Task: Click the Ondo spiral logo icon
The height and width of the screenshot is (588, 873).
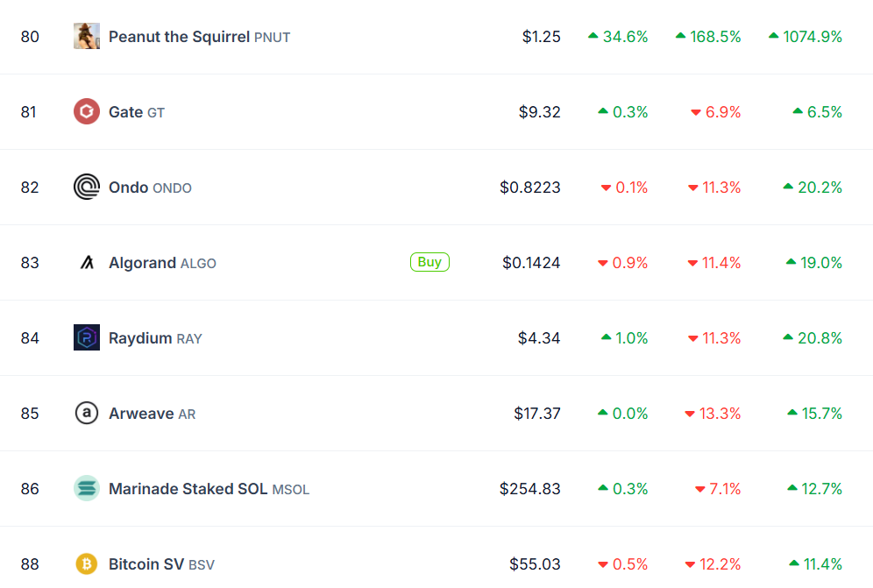Action: point(86,188)
